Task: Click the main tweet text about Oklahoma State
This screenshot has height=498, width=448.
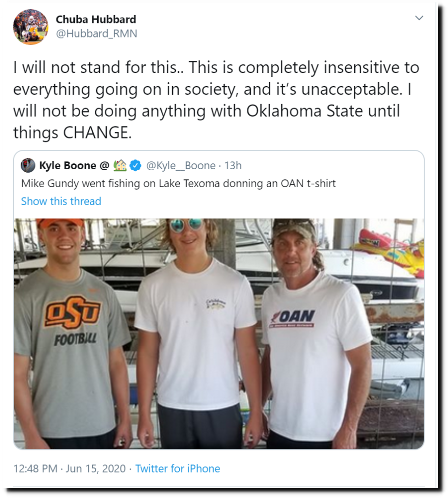Action: point(216,100)
